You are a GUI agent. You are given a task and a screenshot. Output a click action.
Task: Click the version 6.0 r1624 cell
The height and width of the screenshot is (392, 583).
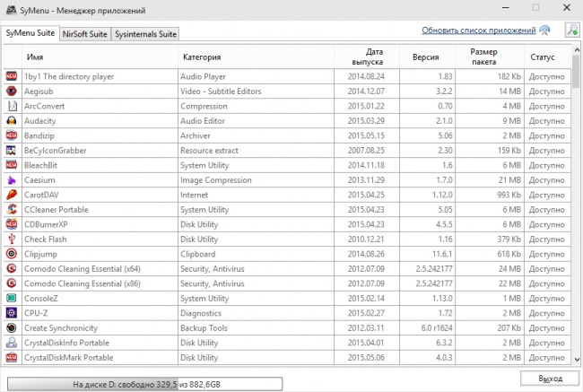(428, 328)
